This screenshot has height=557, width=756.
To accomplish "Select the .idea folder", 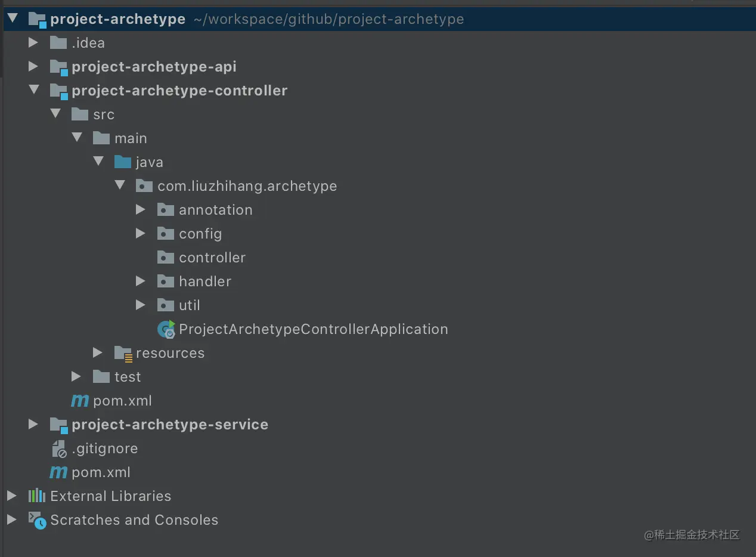I will pyautogui.click(x=88, y=43).
